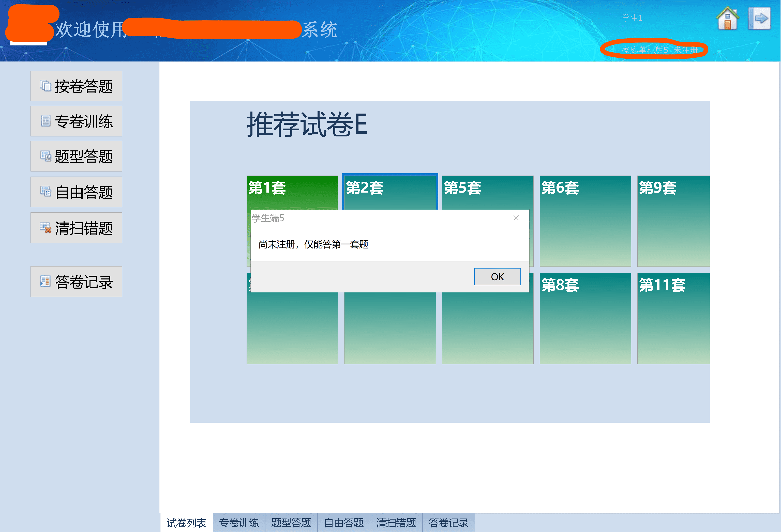Open 专卷训练 from the sidebar

(x=76, y=121)
